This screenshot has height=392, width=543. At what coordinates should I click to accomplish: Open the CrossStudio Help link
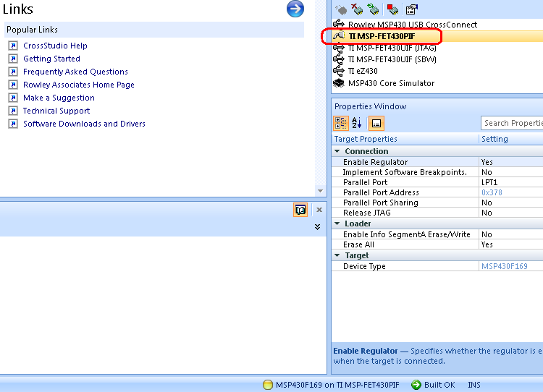pyautogui.click(x=55, y=46)
